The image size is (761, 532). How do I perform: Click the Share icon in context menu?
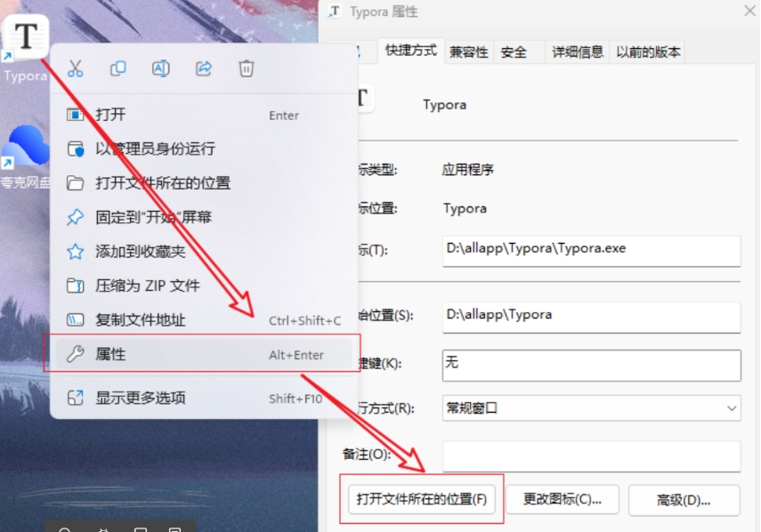tap(204, 69)
